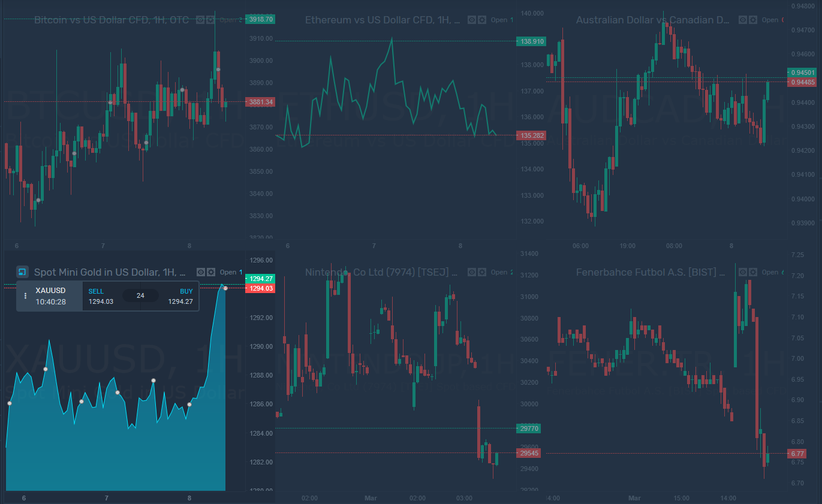Toggle visibility on the Fenerbahce chart

pos(743,272)
